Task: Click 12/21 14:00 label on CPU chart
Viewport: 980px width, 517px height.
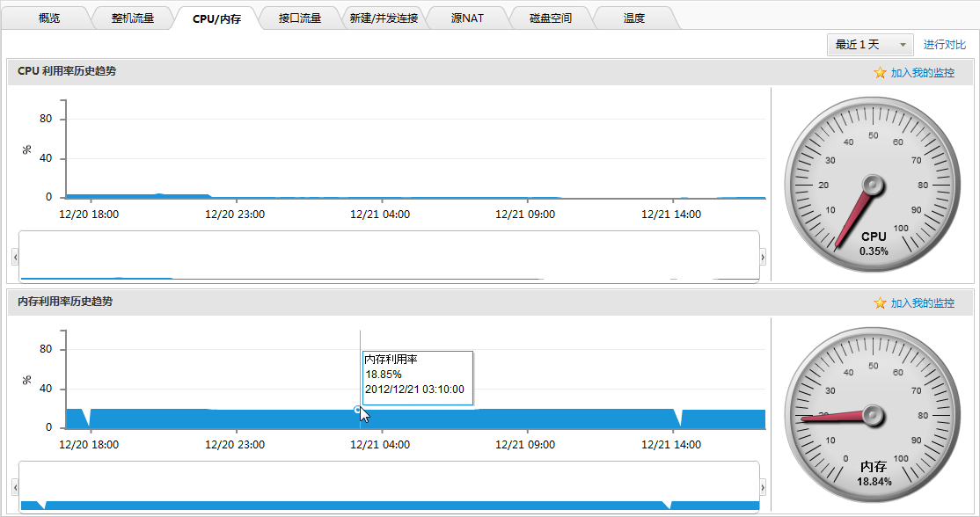Action: tap(671, 215)
